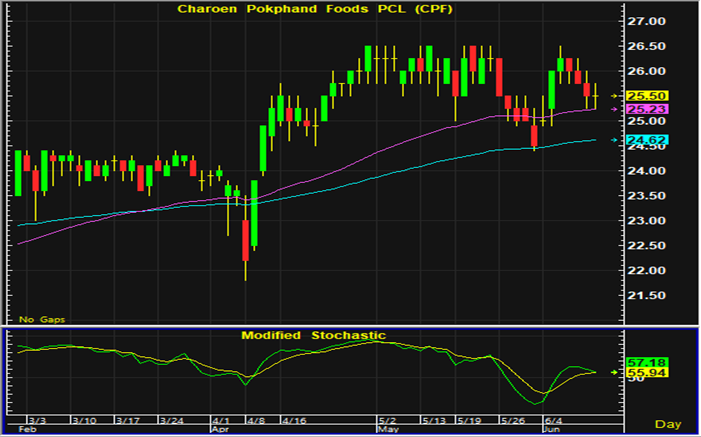Click the 3/24 date marker
Viewport: 701px width, 437px height.
pyautogui.click(x=172, y=421)
